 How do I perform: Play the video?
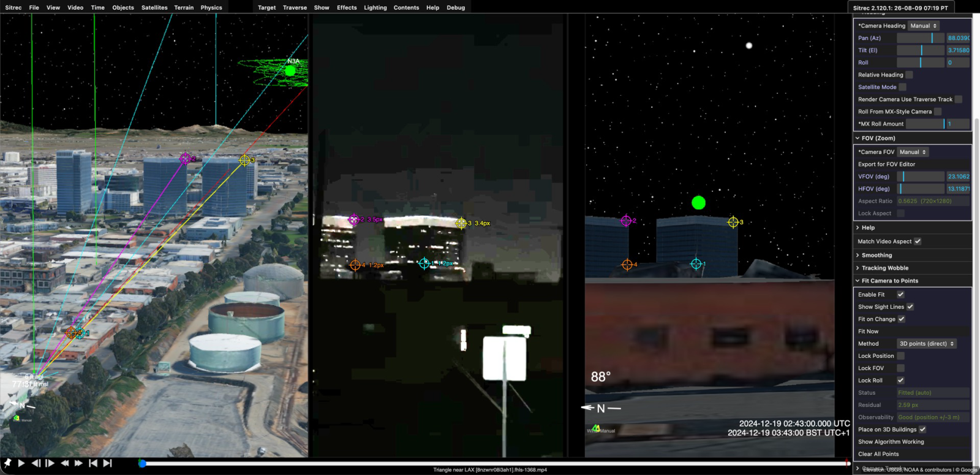[21, 463]
